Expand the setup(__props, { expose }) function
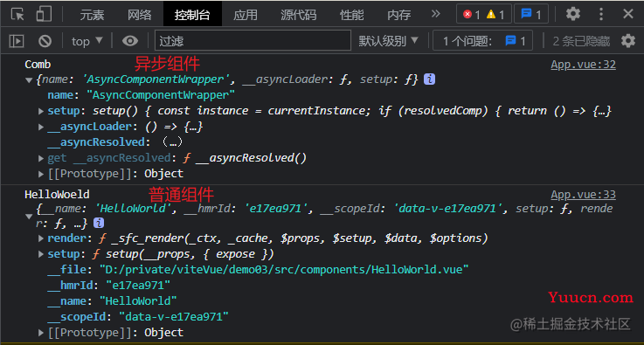The image size is (644, 345). point(41,254)
